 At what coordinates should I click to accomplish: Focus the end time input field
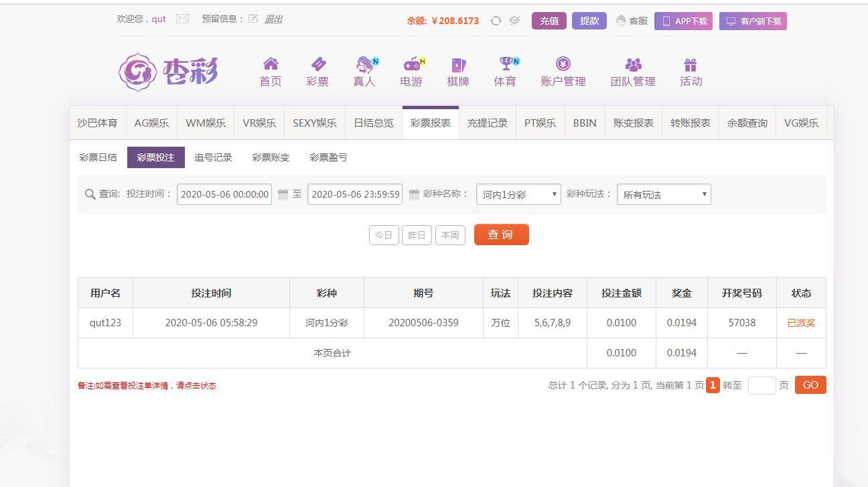[x=355, y=194]
